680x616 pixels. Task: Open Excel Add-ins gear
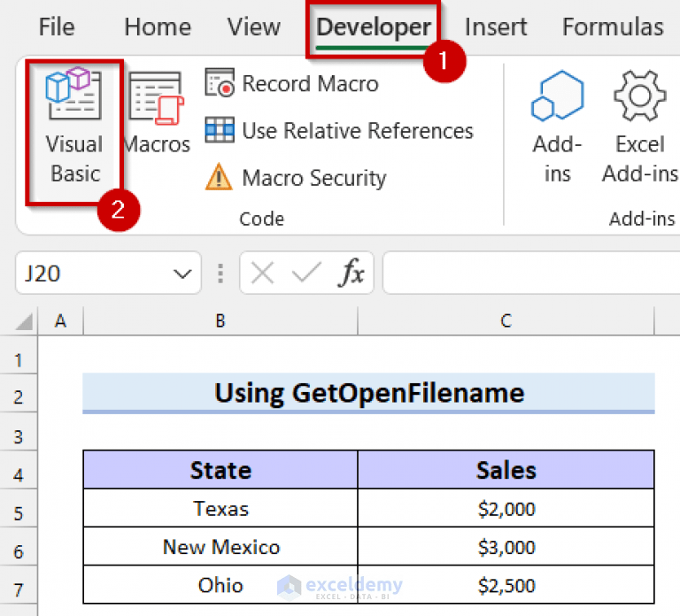pos(639,127)
